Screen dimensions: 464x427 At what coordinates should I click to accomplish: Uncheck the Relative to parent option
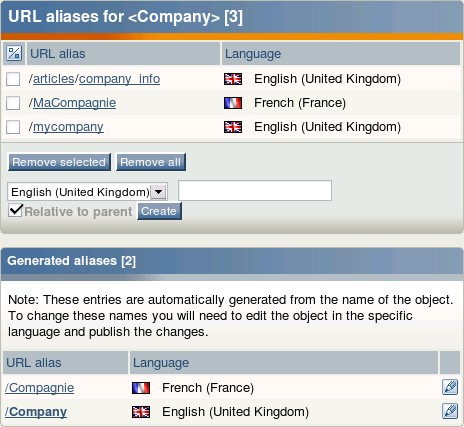click(15, 210)
